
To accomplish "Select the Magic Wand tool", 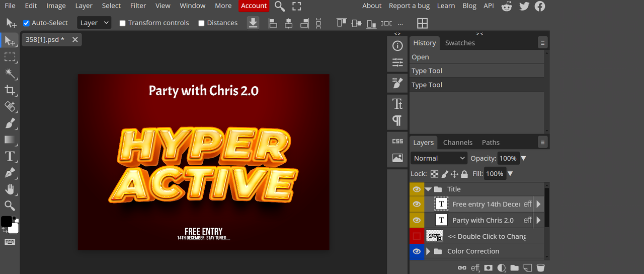I will [10, 74].
